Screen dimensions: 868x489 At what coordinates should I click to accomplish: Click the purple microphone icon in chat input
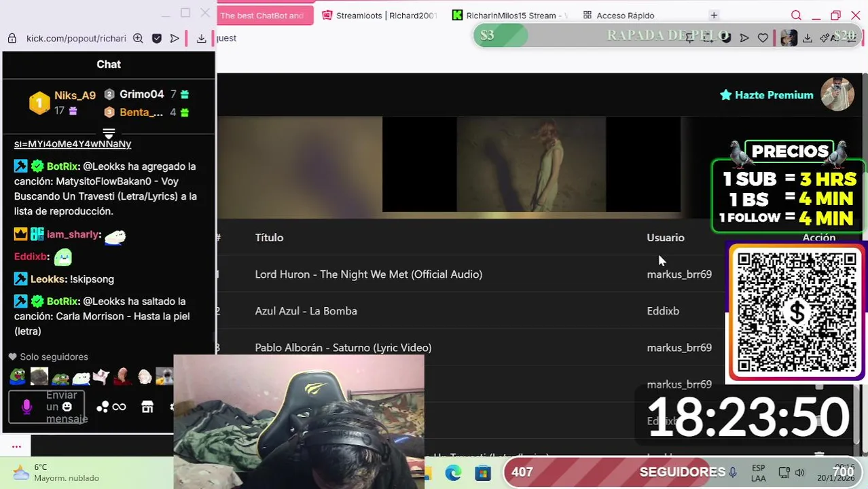coord(26,407)
